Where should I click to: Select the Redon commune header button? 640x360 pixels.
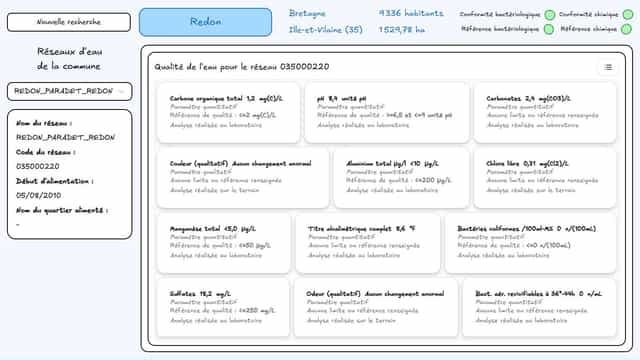click(205, 22)
